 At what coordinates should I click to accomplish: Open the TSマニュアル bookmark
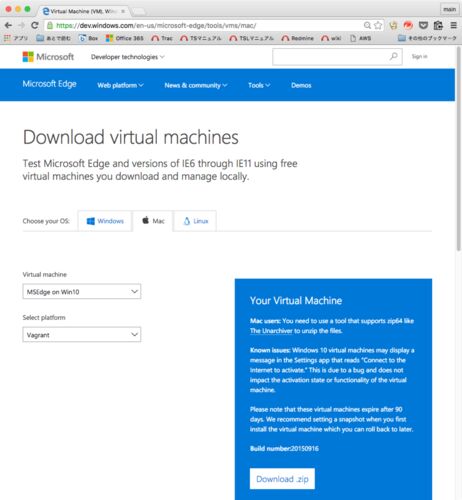click(201, 38)
